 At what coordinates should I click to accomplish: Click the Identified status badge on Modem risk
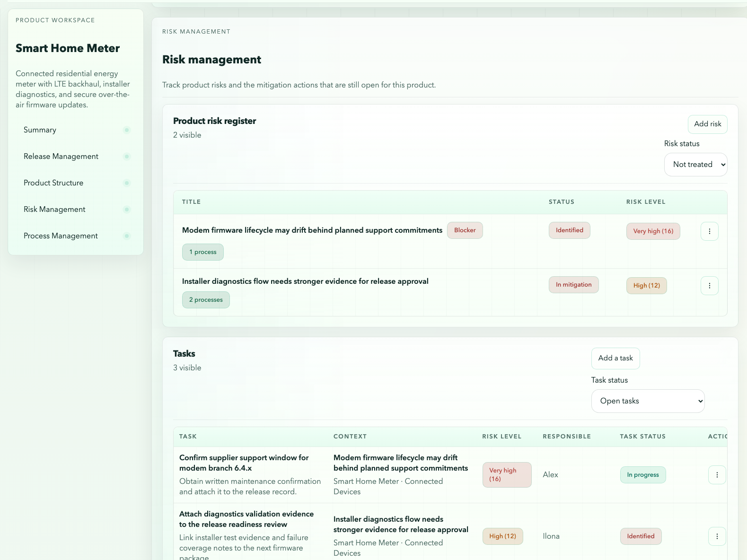coord(569,230)
